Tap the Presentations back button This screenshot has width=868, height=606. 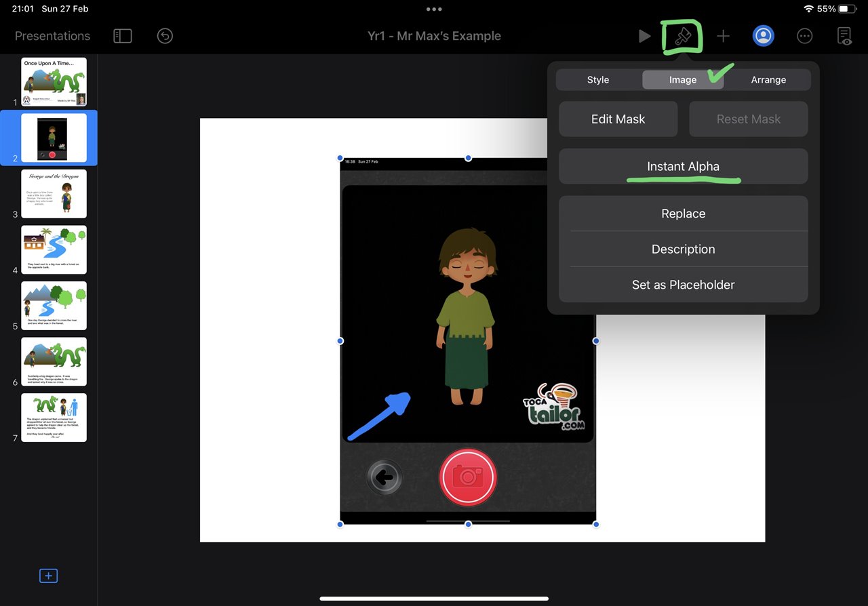click(x=52, y=36)
